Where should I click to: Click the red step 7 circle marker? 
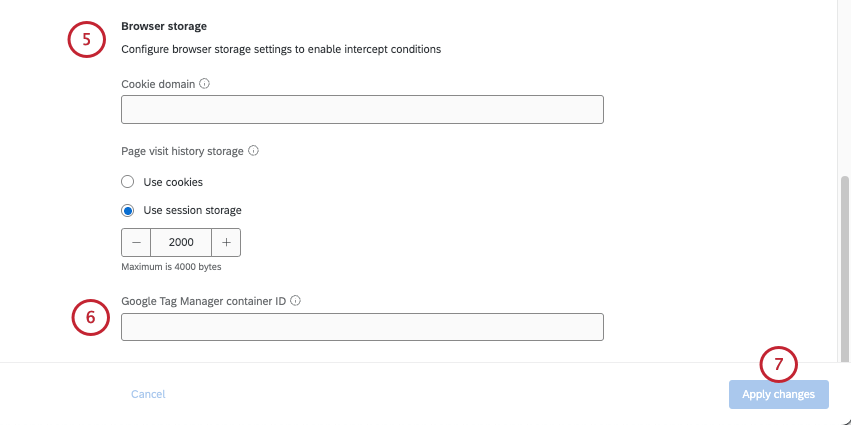click(779, 365)
